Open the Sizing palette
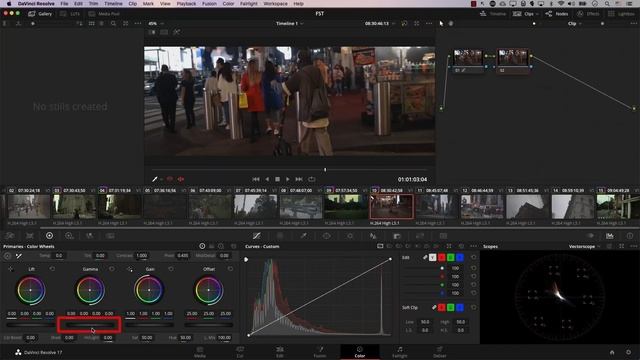The image size is (640, 360). tap(420, 236)
